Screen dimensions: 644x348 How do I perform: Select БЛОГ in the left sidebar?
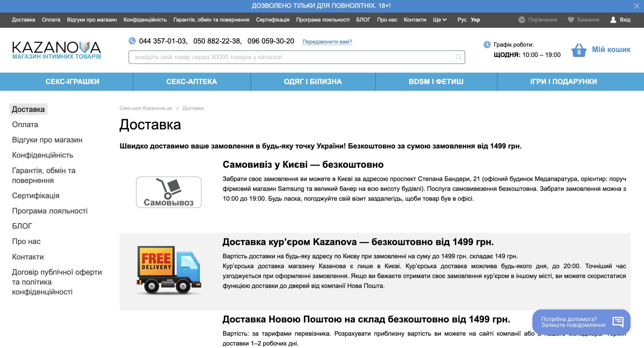tap(22, 226)
